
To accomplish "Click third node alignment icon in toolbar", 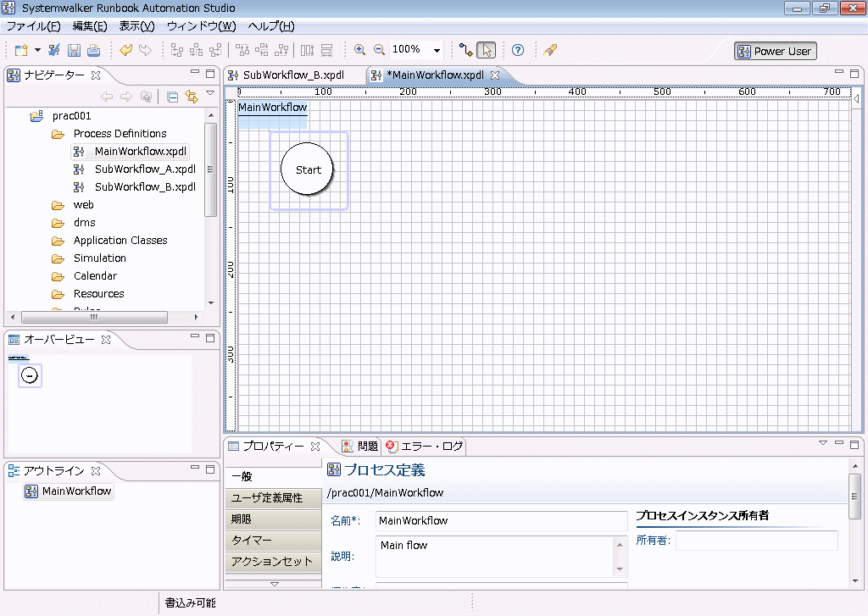I will 215,50.
